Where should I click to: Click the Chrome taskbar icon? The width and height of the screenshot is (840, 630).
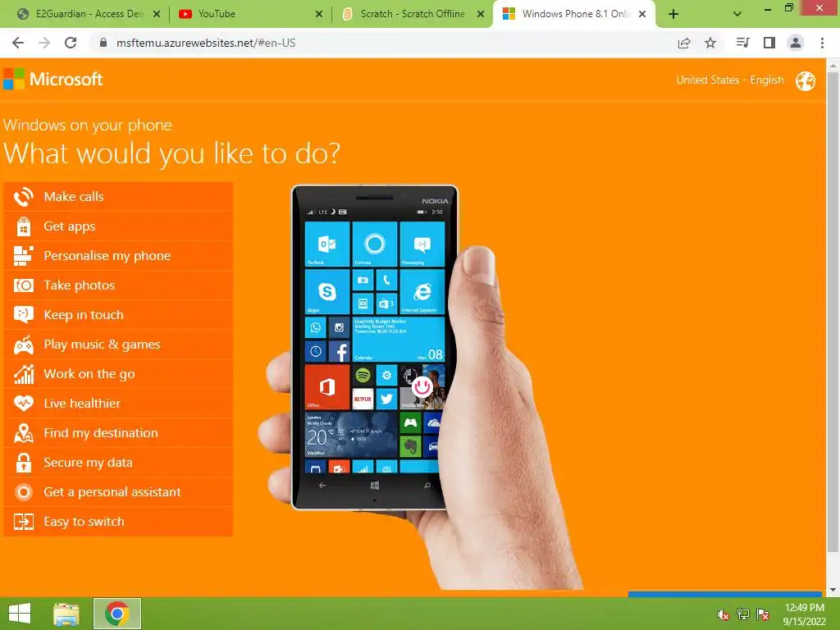point(117,614)
